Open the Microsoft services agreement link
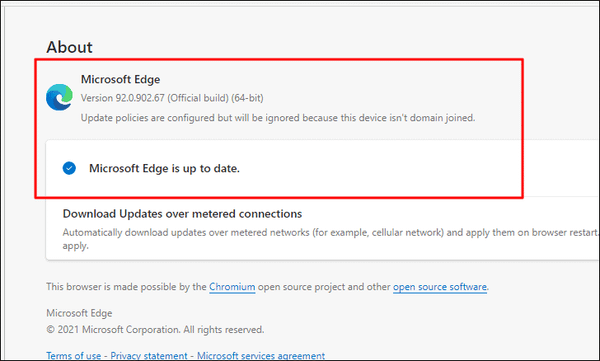The width and height of the screenshot is (600, 361). (x=261, y=356)
